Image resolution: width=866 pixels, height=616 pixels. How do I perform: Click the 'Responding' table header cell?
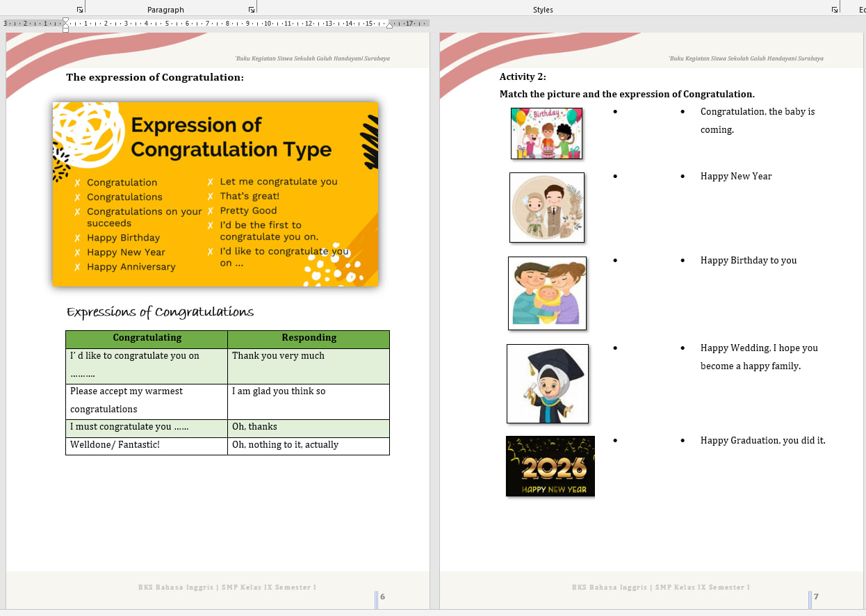[x=309, y=339]
